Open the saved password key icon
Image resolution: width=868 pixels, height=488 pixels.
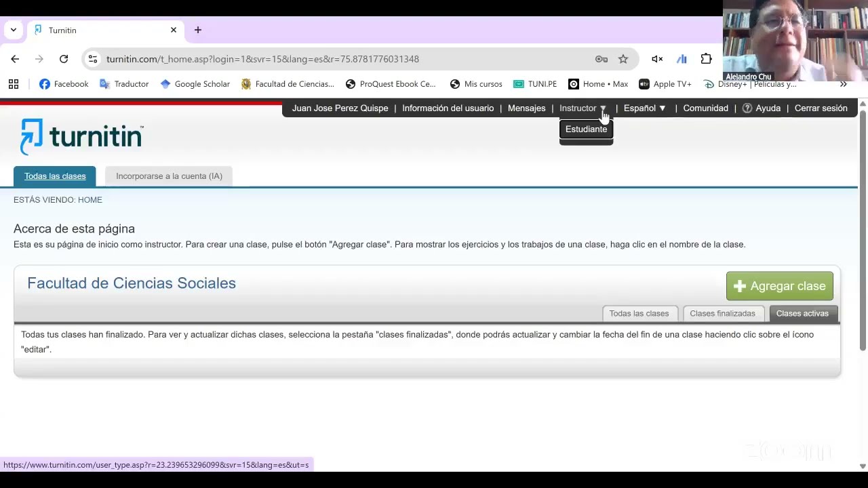(601, 59)
